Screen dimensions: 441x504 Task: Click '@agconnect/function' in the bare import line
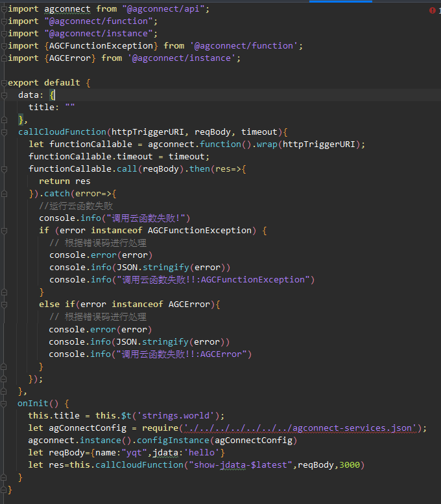pyautogui.click(x=99, y=21)
